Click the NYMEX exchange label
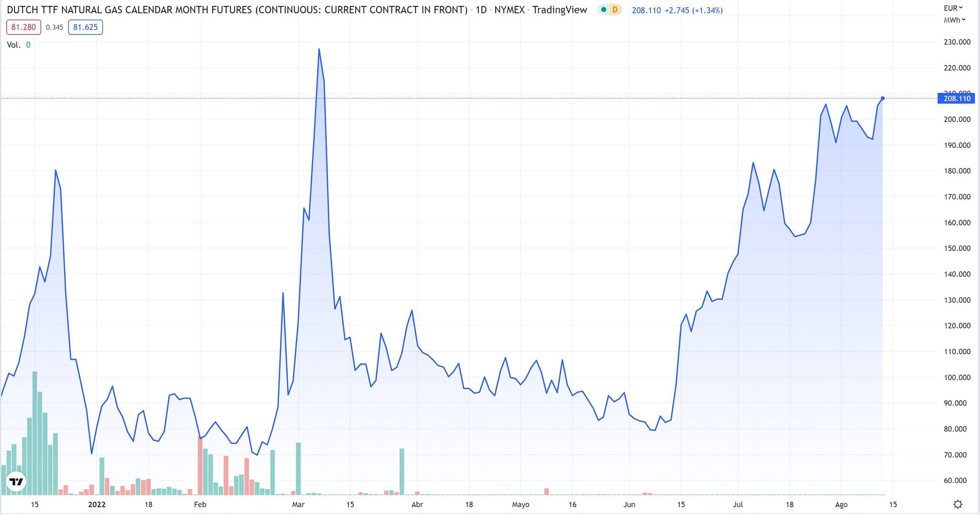 [510, 10]
